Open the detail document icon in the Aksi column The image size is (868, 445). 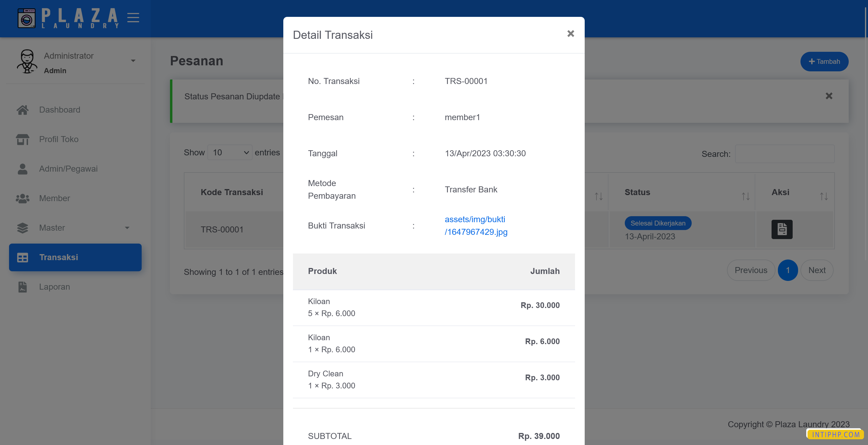pos(782,229)
